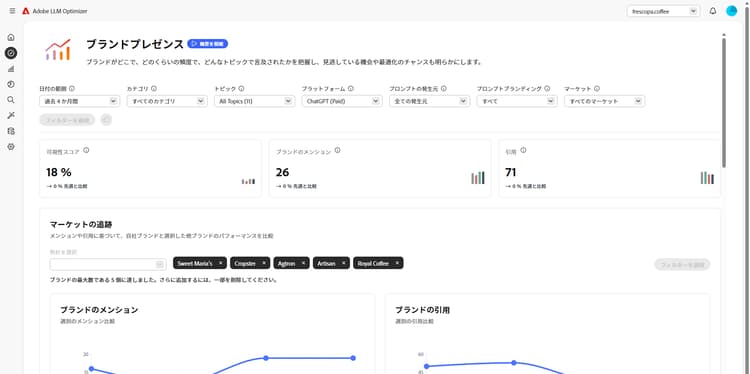Click greyed filter button in マーケットの追跡
The image size is (750, 374).
point(682,264)
